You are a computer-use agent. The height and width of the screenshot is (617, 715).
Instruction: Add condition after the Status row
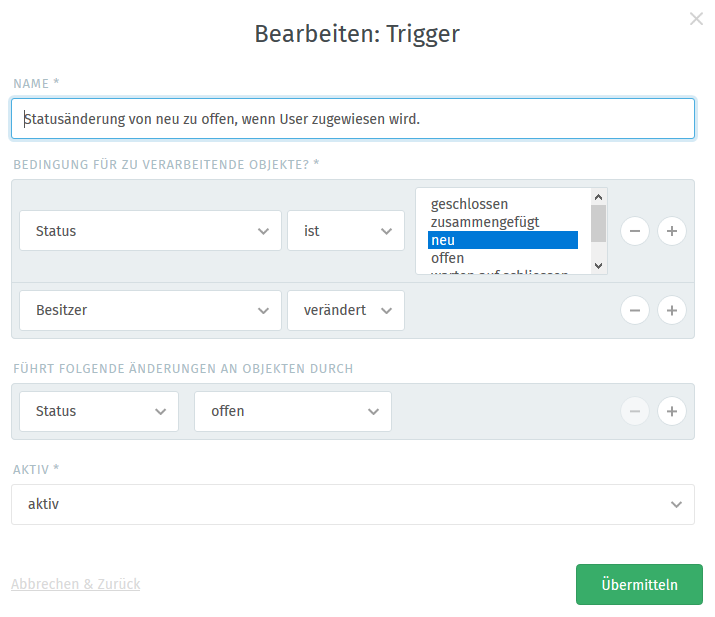pyautogui.click(x=672, y=231)
